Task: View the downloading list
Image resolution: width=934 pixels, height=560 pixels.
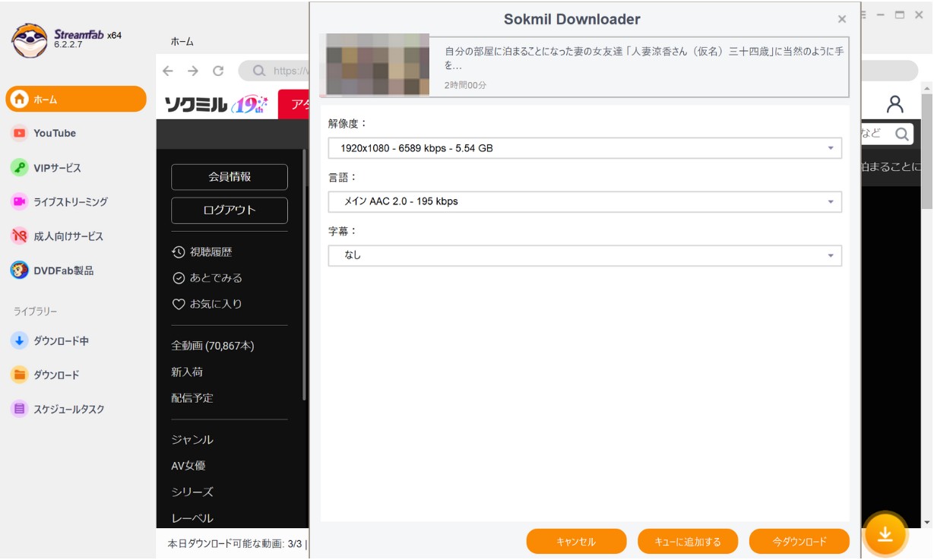Action: 61,341
